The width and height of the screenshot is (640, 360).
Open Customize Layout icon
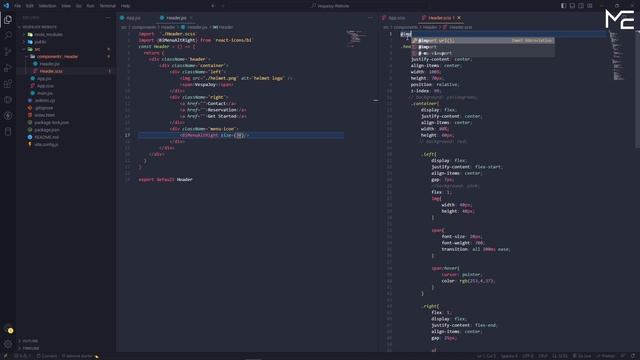point(590,6)
